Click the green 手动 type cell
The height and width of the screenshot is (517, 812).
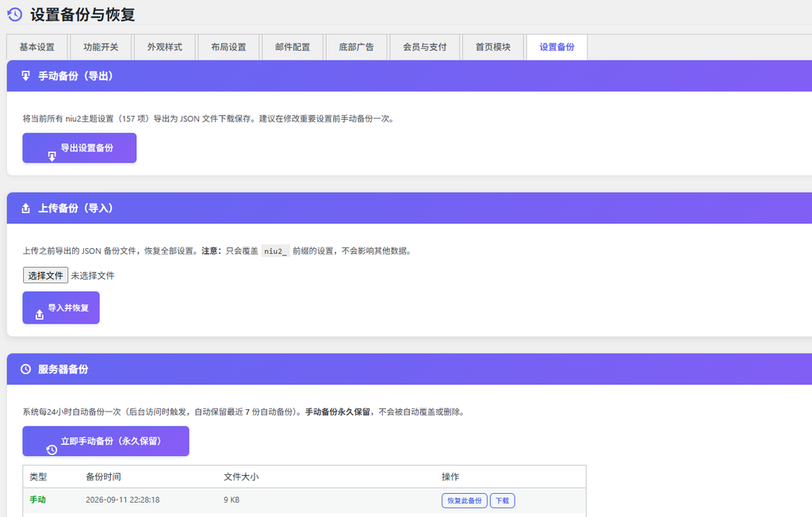tap(38, 500)
